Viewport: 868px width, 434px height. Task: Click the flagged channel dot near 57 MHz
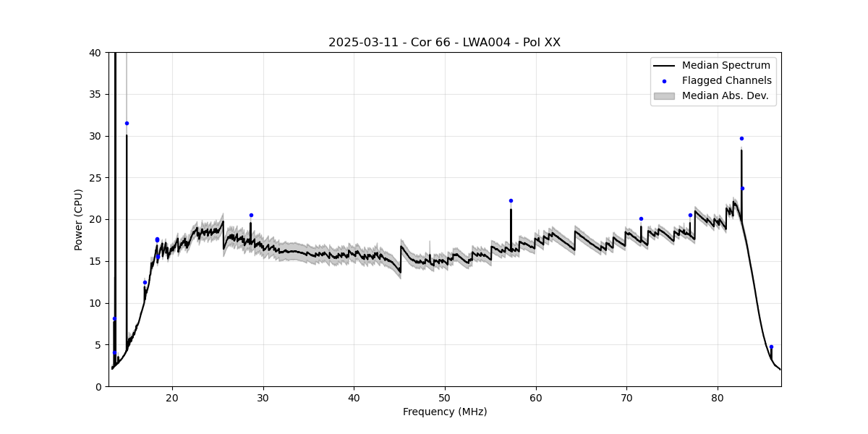click(511, 200)
